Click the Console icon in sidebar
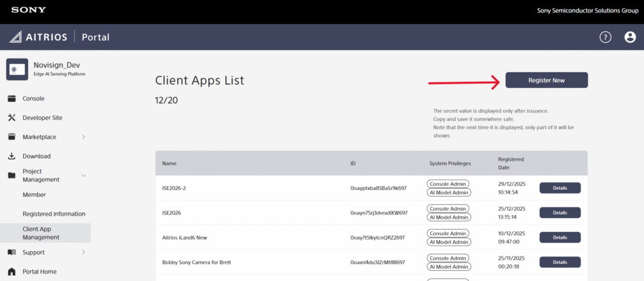Screen dimensions: 644x281 (11, 99)
